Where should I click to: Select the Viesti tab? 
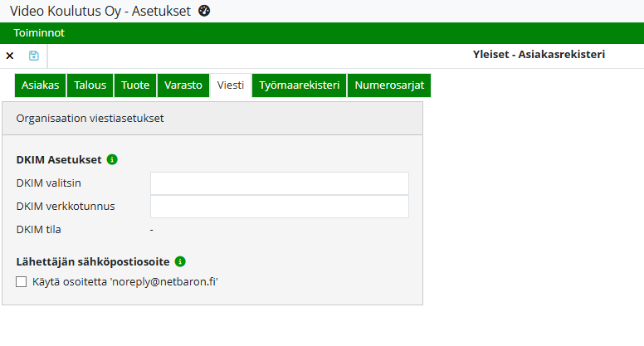[x=230, y=85]
